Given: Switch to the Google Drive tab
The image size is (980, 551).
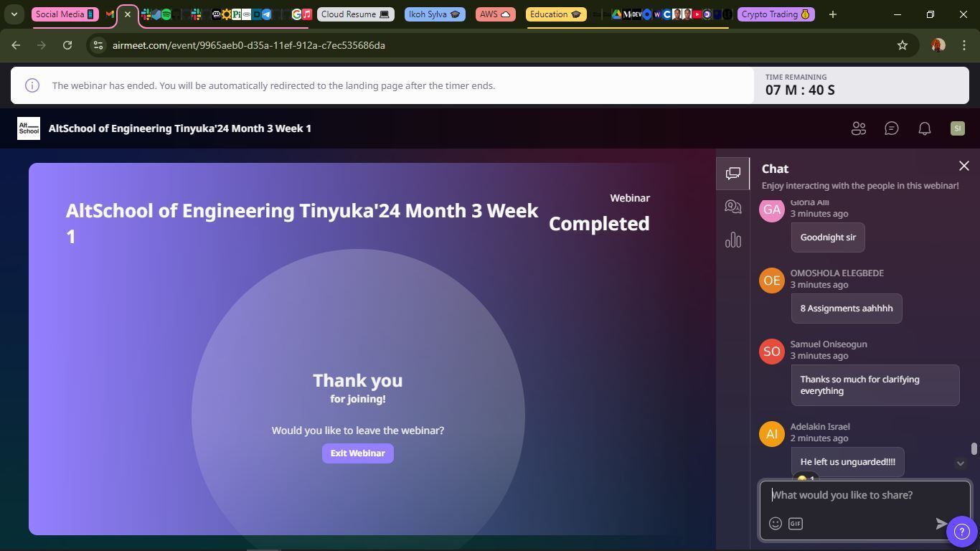Looking at the screenshot, I should (x=616, y=14).
